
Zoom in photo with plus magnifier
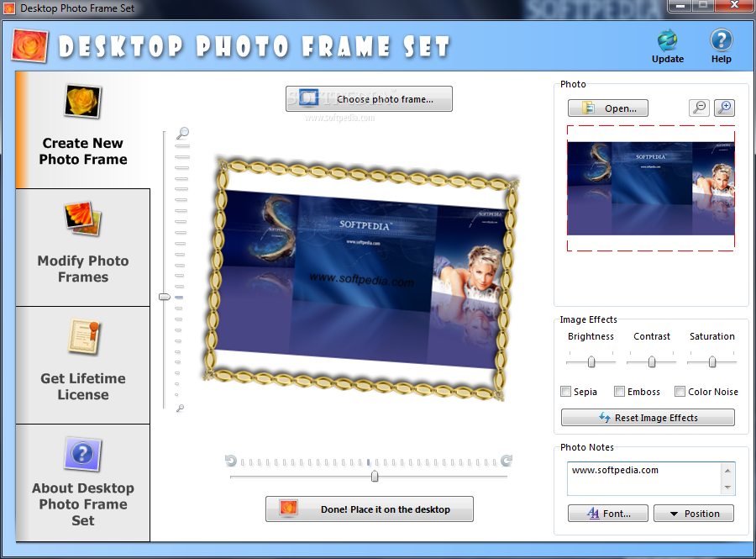pyautogui.click(x=724, y=108)
